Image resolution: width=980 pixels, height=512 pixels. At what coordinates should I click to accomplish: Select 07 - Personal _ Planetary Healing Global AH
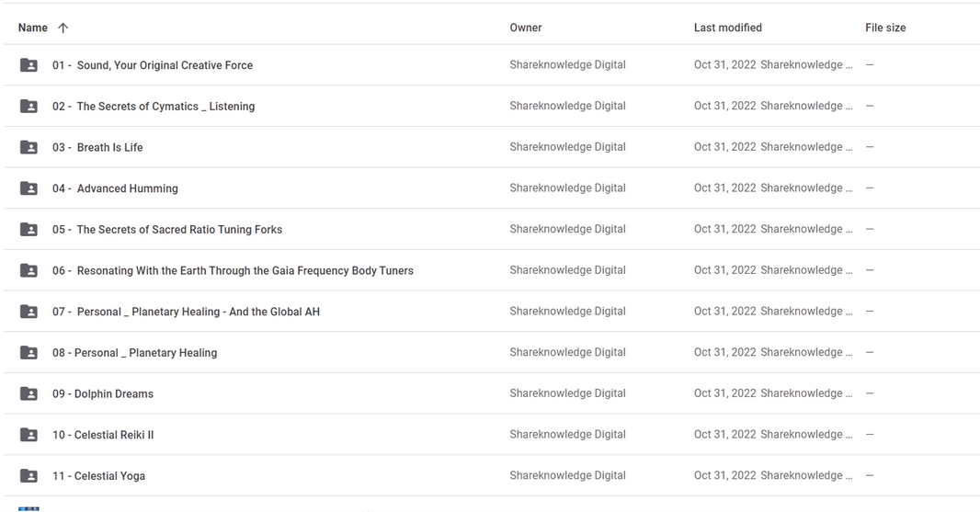[x=186, y=312]
